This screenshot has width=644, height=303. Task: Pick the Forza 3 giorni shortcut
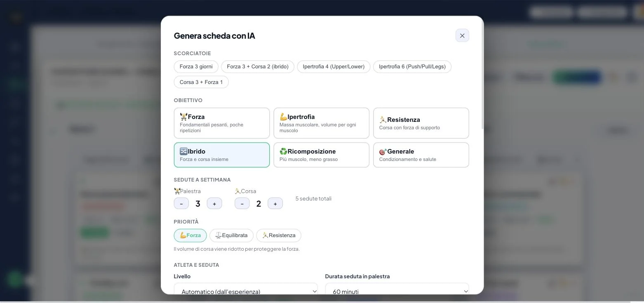click(196, 67)
